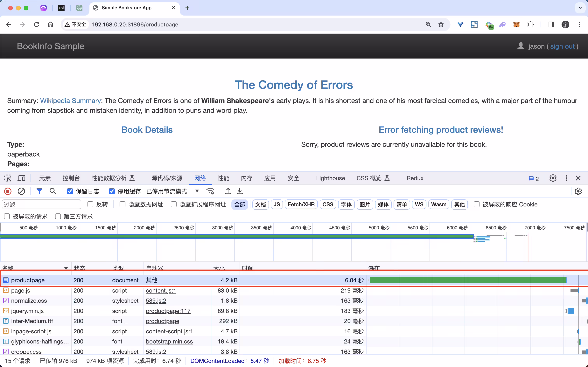The height and width of the screenshot is (367, 588).
Task: Open network conditions wifi icon
Action: point(210,191)
